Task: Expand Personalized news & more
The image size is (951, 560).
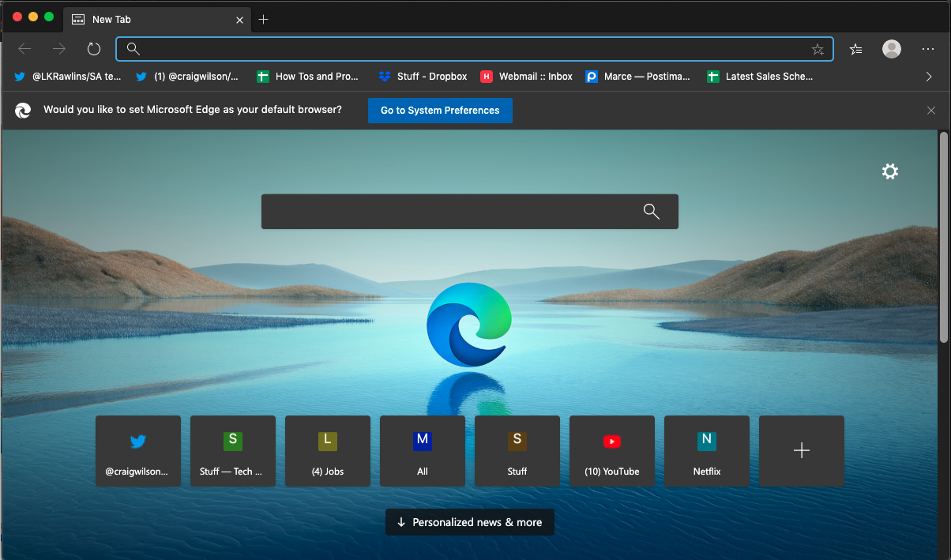Action: (469, 522)
